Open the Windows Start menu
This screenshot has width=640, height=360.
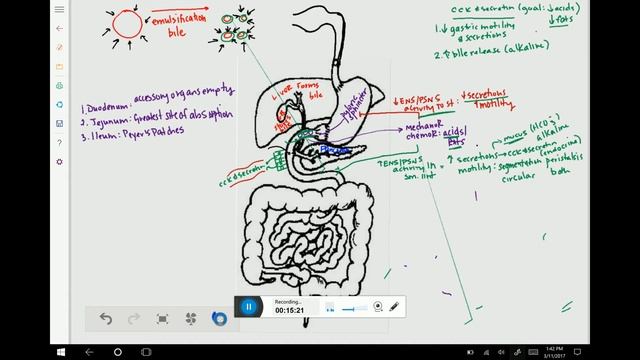tap(61, 352)
